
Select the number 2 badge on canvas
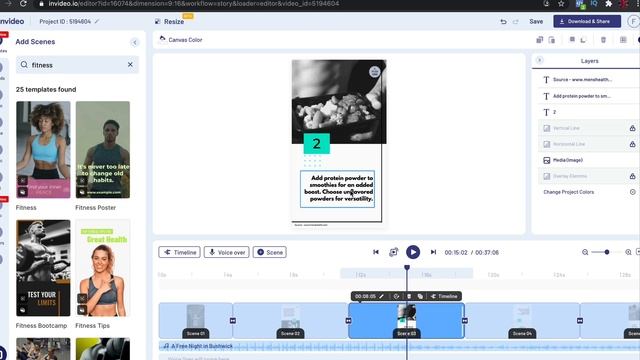coord(316,143)
